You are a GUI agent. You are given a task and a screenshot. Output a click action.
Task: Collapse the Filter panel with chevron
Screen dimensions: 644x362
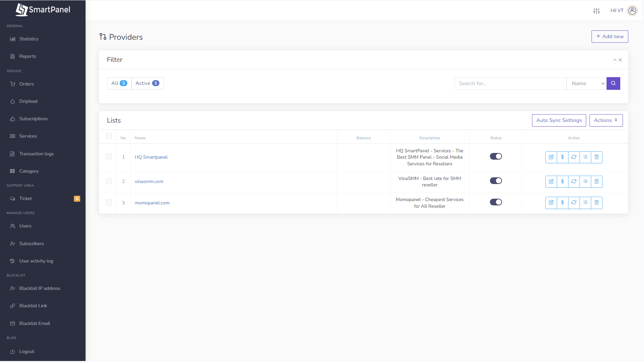point(615,60)
